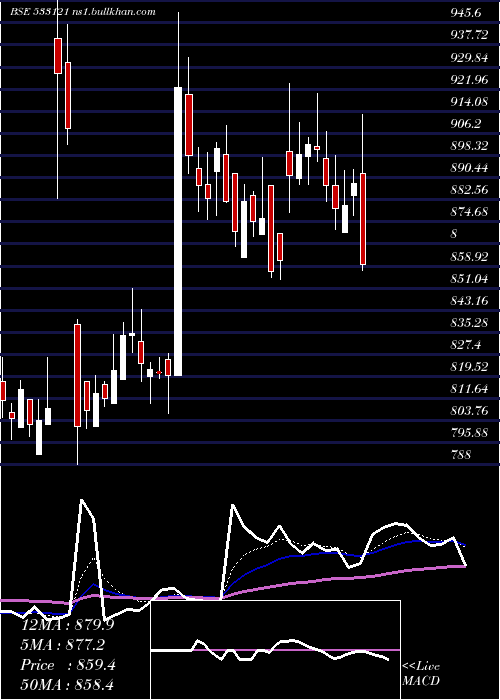Click the 5MA : 877.2 legend value
Screen dimensions: 500x700
(x=64, y=645)
